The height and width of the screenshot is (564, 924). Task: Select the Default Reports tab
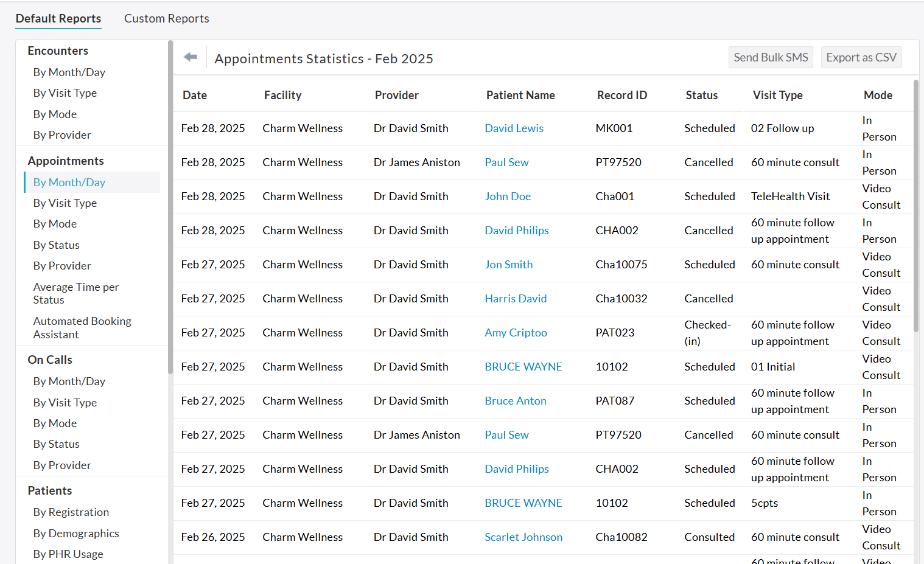[x=58, y=19]
